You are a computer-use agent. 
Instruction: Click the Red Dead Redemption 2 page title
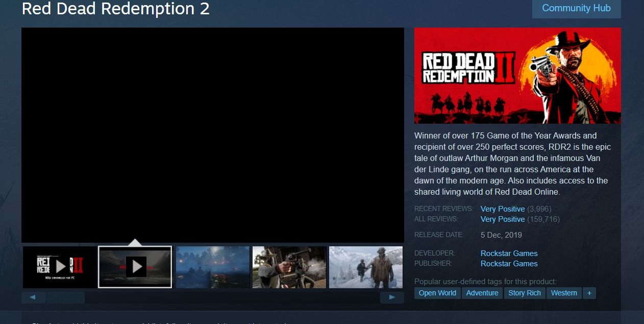115,9
